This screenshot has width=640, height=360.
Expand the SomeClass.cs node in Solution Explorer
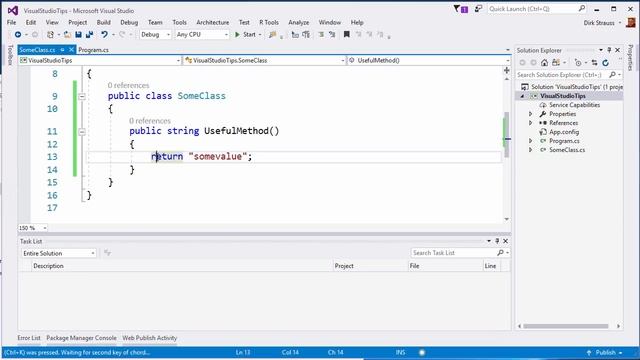531,150
